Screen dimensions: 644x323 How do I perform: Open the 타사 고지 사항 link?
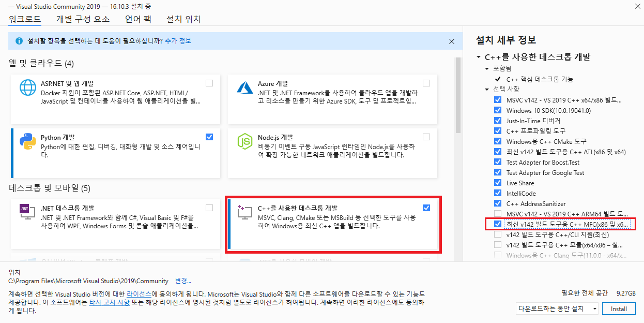coord(110,302)
